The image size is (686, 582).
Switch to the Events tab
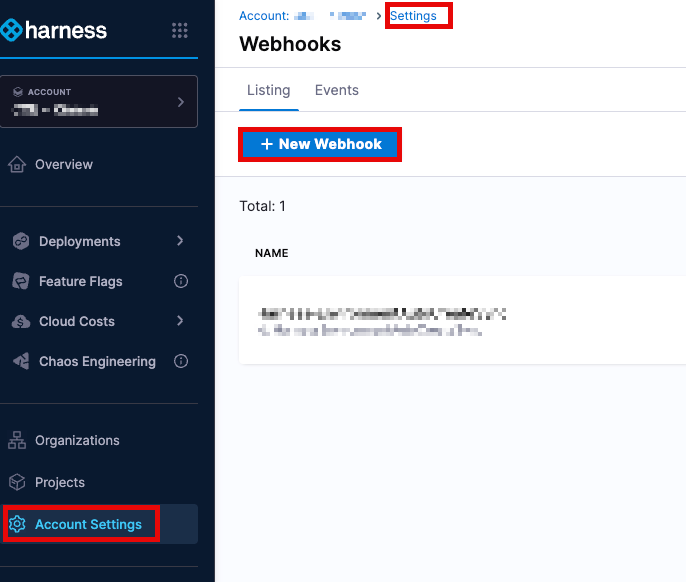click(336, 90)
